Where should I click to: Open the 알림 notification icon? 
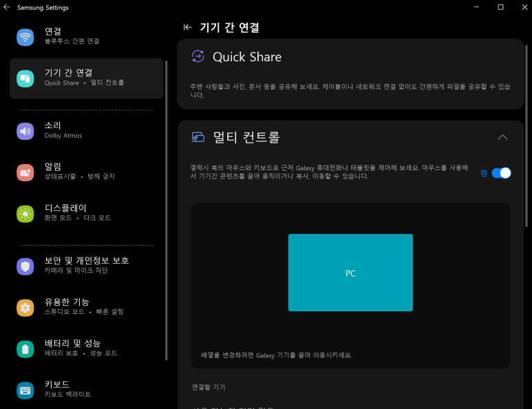[x=25, y=172]
